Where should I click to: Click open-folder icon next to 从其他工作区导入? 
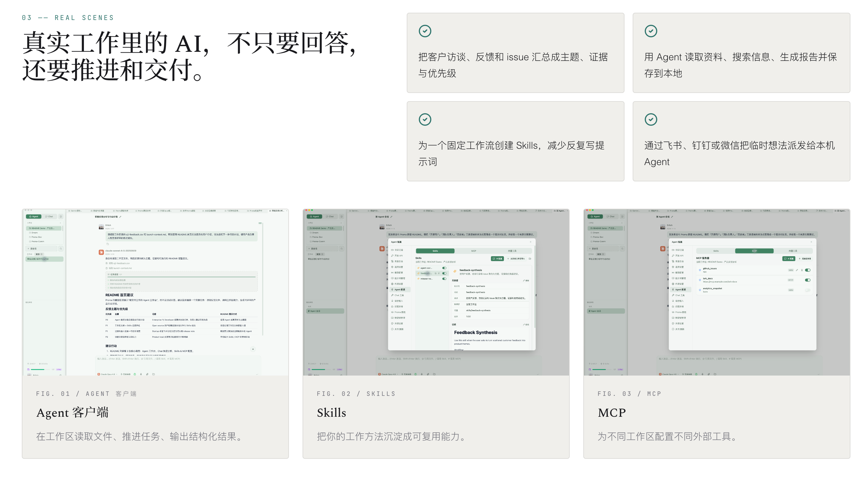coord(530,259)
